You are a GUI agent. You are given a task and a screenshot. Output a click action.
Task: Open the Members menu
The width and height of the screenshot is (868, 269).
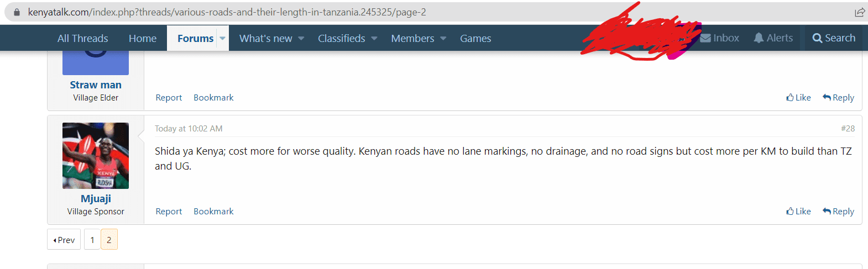412,39
